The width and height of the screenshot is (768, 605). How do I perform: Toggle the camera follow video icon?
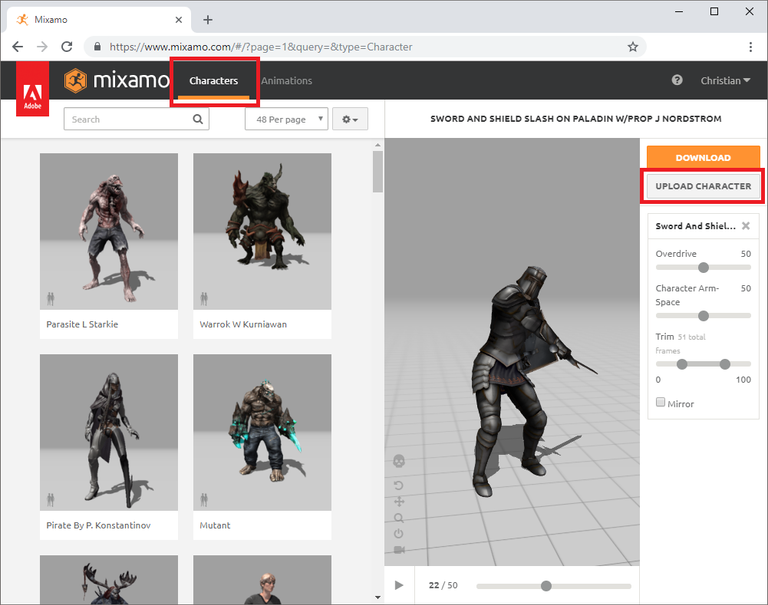(399, 550)
